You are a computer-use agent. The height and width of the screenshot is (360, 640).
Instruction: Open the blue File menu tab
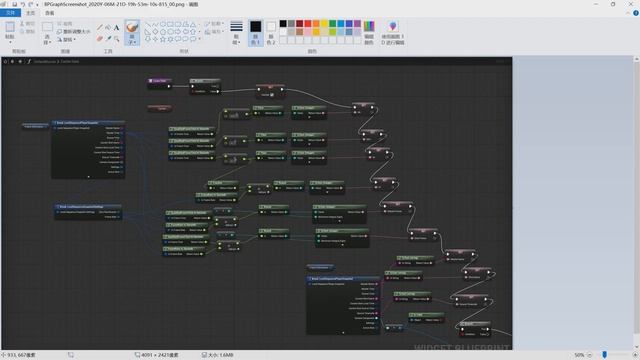point(10,13)
